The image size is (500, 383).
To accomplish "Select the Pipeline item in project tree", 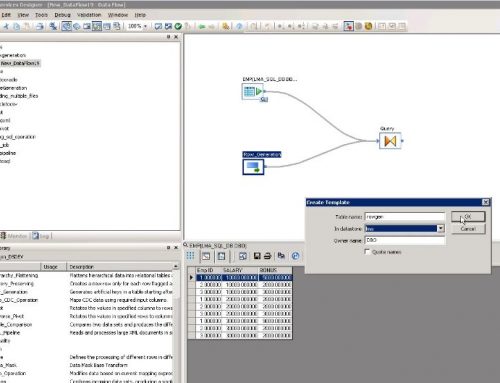I will pyautogui.click(x=8, y=153).
